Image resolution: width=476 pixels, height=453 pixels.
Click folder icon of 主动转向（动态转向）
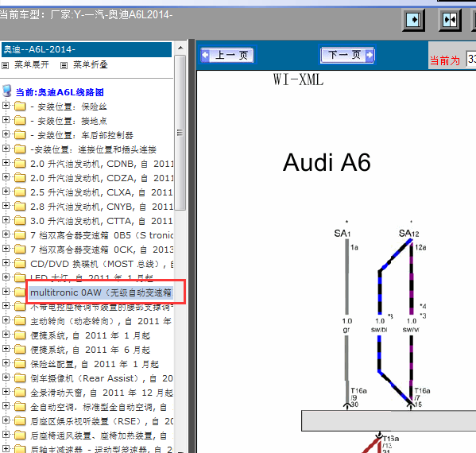click(20, 320)
